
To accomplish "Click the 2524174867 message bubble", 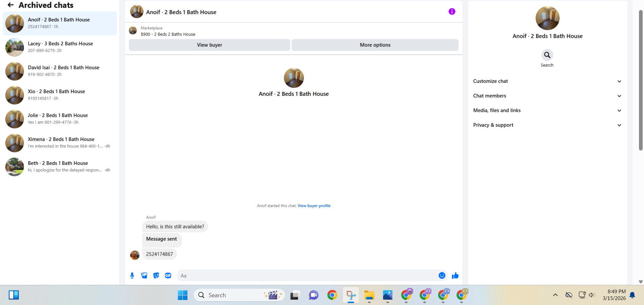I will pyautogui.click(x=159, y=254).
